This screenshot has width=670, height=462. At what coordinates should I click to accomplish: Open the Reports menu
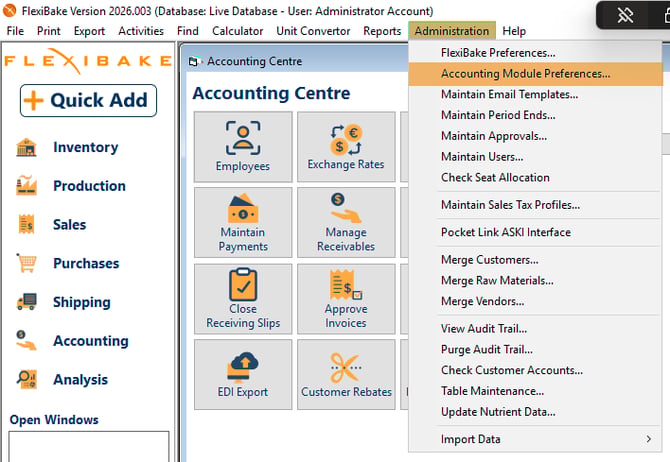tap(382, 31)
